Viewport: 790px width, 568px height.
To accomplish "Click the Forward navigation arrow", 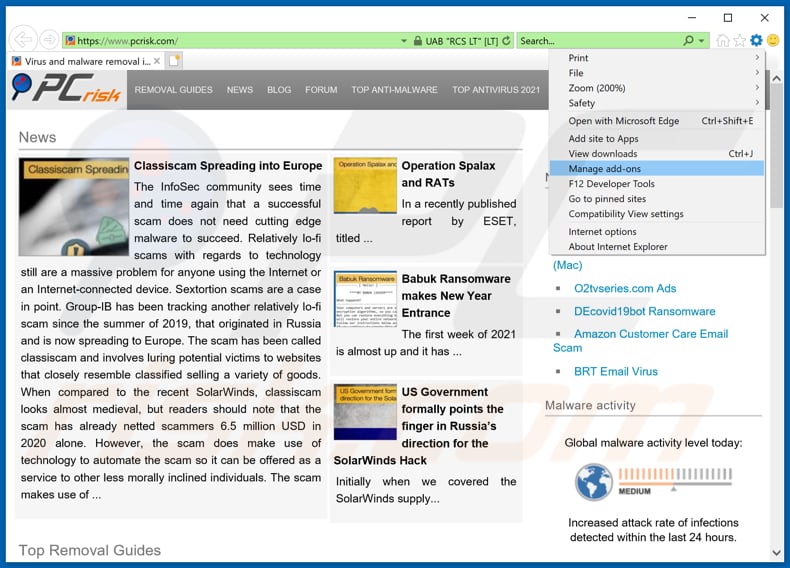I will 48,40.
